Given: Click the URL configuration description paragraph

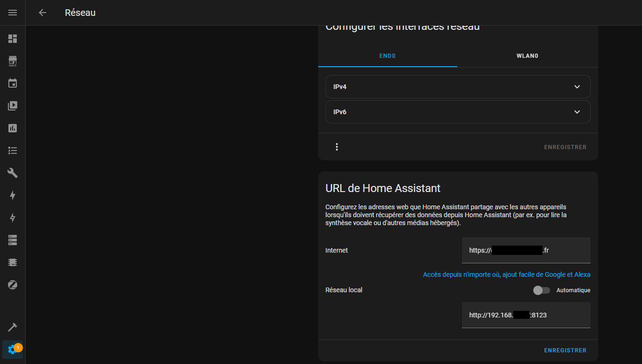Looking at the screenshot, I should [446, 215].
